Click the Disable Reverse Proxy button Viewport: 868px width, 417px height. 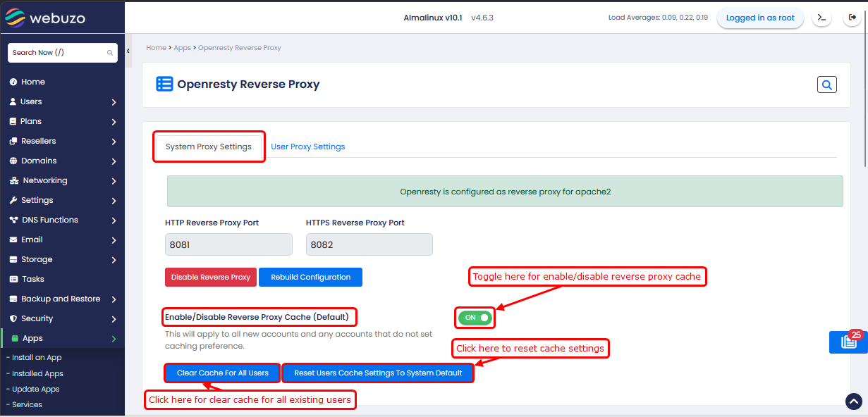[x=211, y=277]
